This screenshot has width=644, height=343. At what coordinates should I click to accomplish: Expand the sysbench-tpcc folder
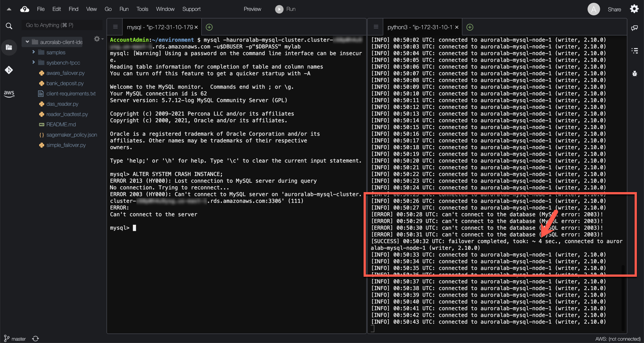(x=34, y=63)
